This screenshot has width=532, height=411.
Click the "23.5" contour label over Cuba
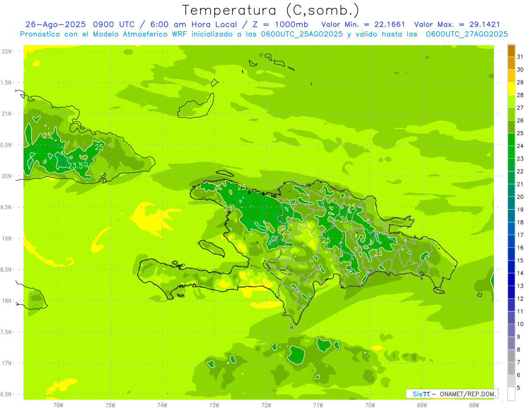click(75, 166)
